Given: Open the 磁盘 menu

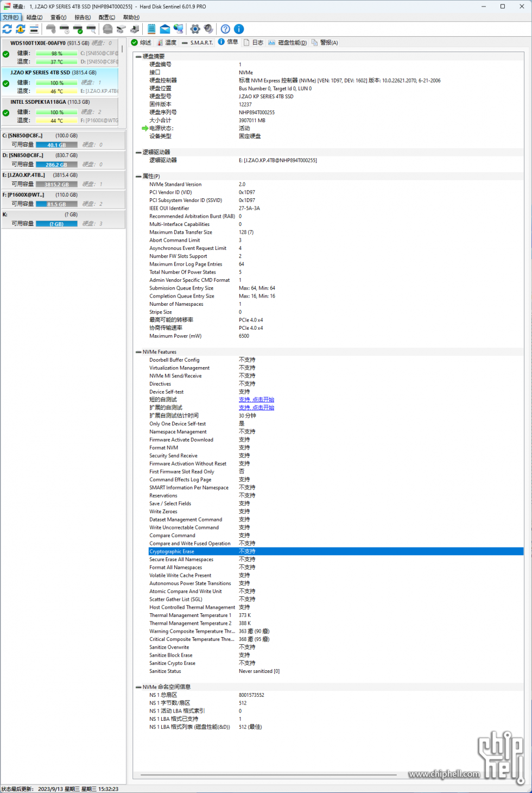Looking at the screenshot, I should tap(35, 17).
